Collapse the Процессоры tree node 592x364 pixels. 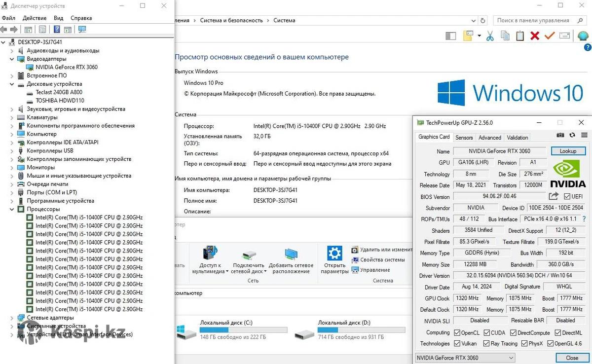12,209
